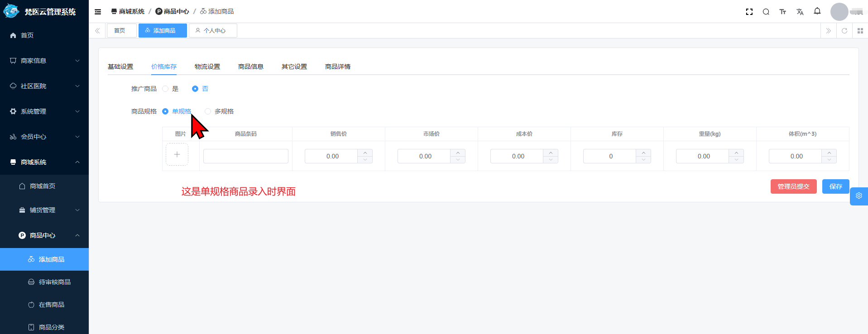Click the user avatar circle

point(839,12)
